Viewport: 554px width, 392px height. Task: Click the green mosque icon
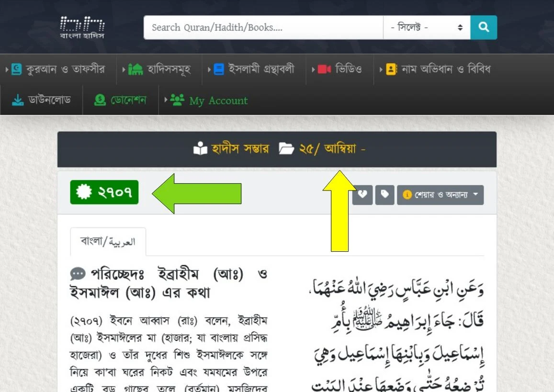coord(136,69)
